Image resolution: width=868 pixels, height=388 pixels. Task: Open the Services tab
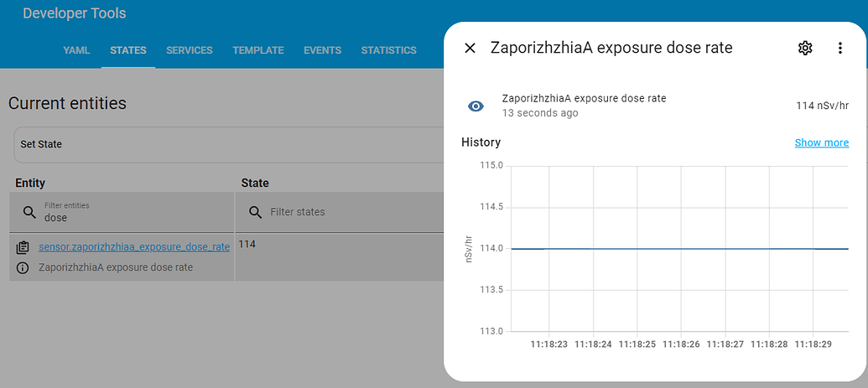[190, 50]
